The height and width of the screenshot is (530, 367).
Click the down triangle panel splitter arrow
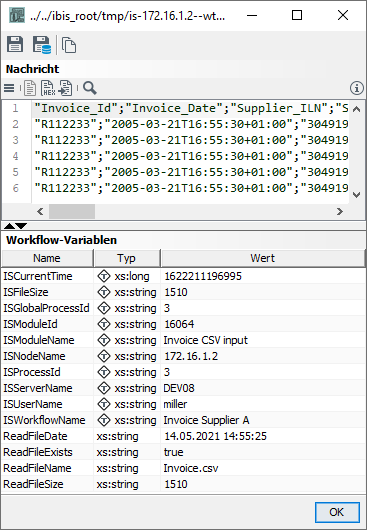(x=21, y=226)
